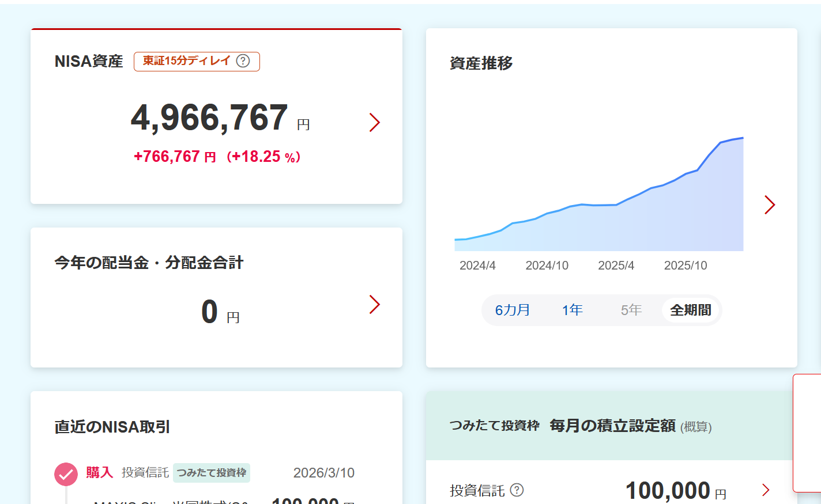Image resolution: width=821 pixels, height=504 pixels.
Task: Click the 2025/10 chart axis label
Action: [x=685, y=266]
